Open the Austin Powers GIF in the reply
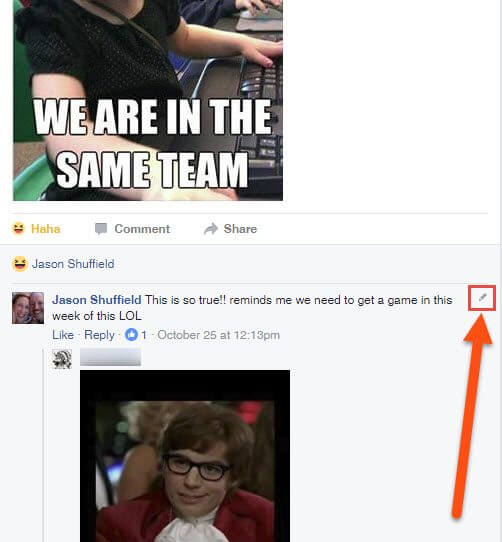 [x=185, y=456]
